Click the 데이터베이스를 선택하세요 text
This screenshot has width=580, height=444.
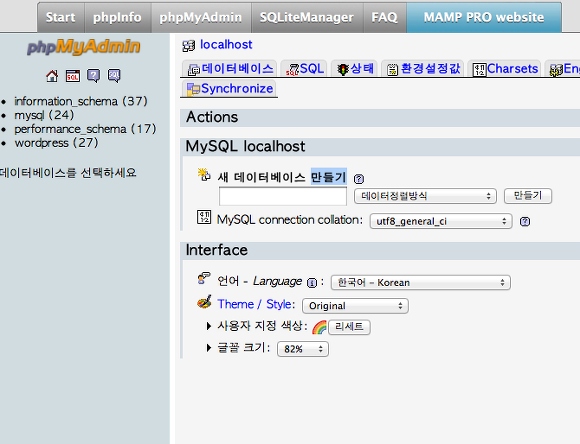point(68,173)
